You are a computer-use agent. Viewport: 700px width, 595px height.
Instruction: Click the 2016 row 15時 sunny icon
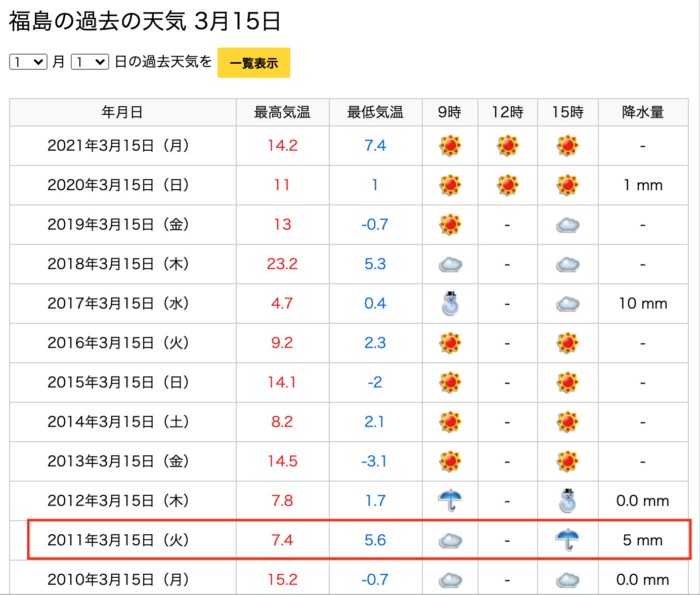click(x=567, y=343)
